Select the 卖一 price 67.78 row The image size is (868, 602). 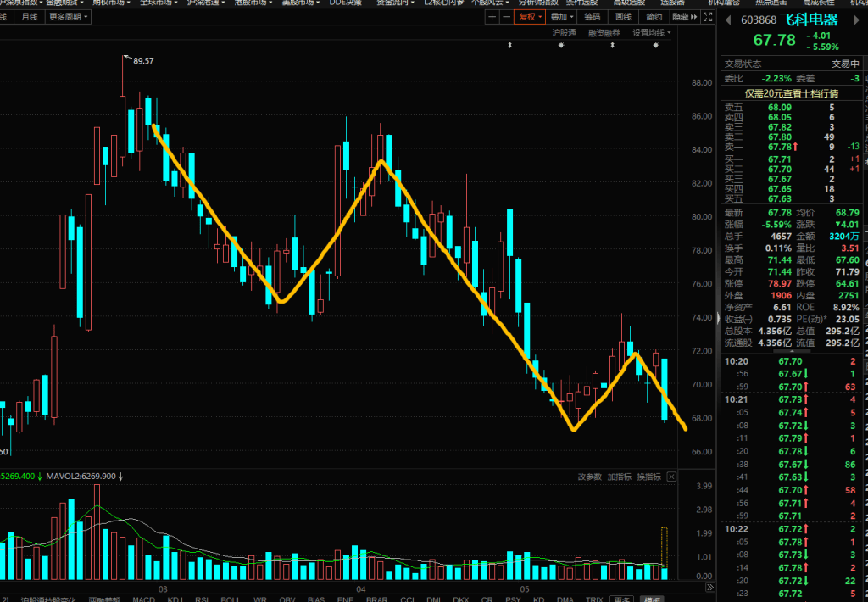pyautogui.click(x=792, y=147)
